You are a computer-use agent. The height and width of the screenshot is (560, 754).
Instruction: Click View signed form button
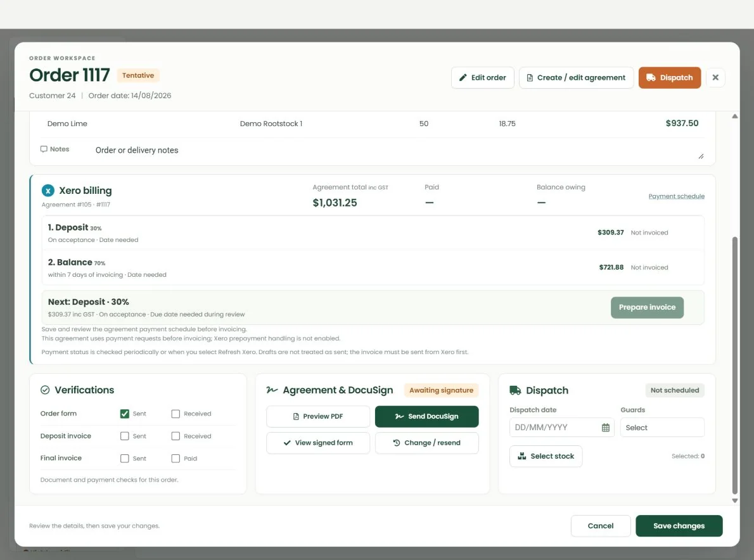318,443
